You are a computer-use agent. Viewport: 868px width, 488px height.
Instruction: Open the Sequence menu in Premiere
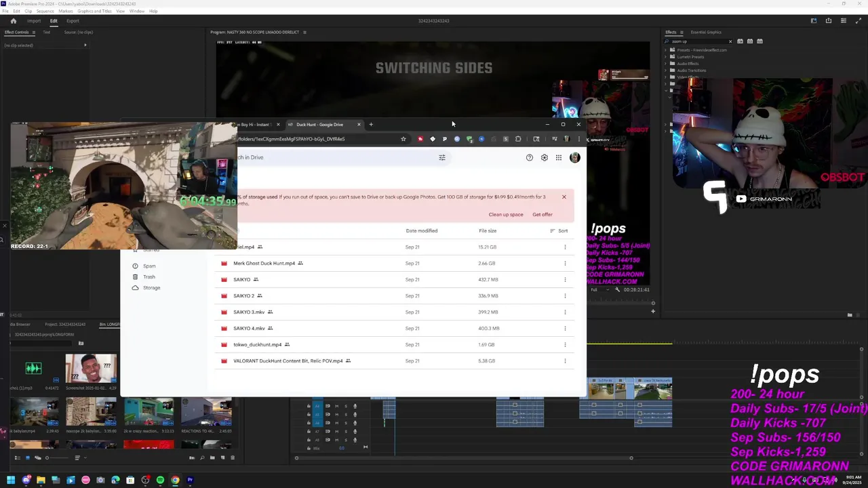point(45,11)
